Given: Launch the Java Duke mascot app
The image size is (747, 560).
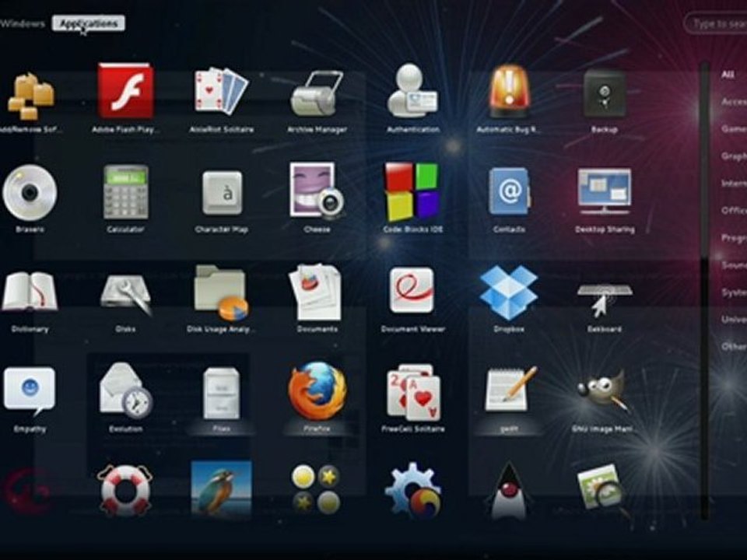Looking at the screenshot, I should 508,491.
